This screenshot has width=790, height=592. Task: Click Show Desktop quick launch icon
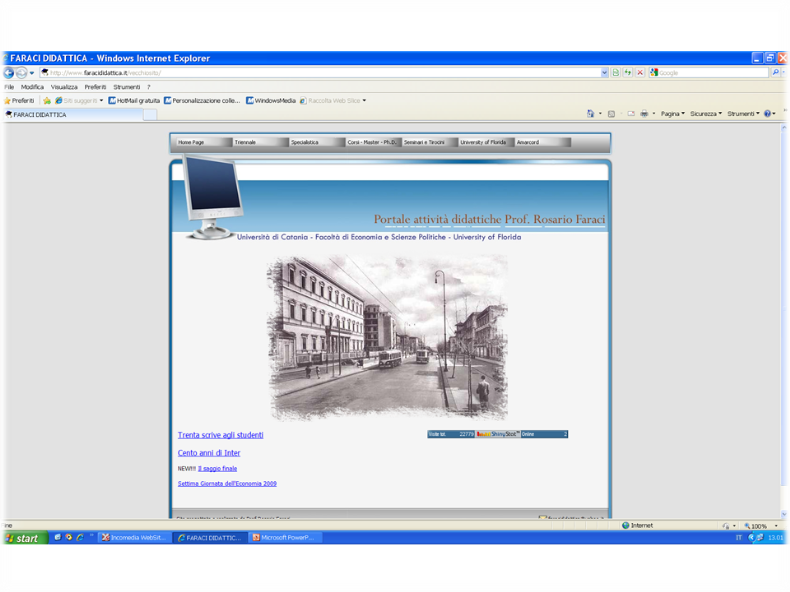click(57, 538)
